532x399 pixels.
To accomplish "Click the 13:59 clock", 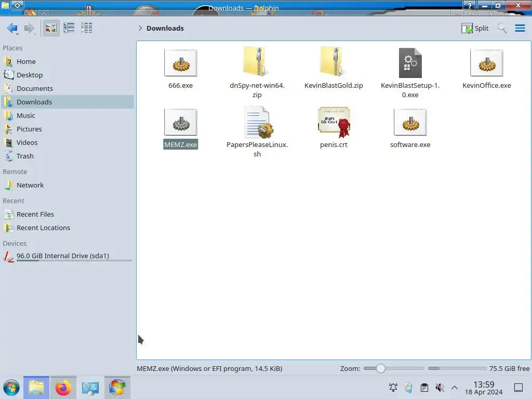I will (x=484, y=384).
